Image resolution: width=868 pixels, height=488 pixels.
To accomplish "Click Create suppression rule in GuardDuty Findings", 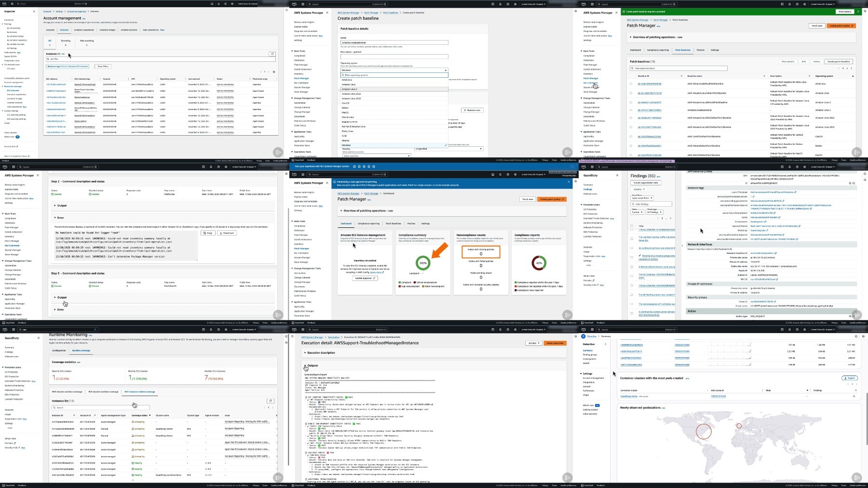I will 647,182.
